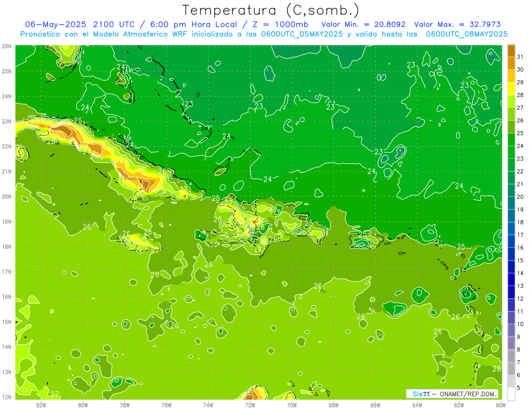This screenshot has width=532, height=411.
Task: Click the legend scale value 28
Action: click(x=520, y=95)
